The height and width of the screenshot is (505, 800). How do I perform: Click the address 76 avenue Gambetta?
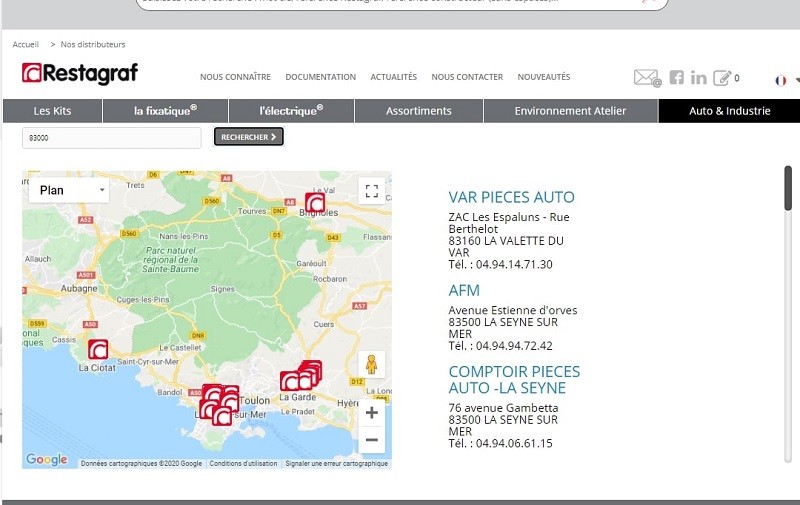pos(503,408)
